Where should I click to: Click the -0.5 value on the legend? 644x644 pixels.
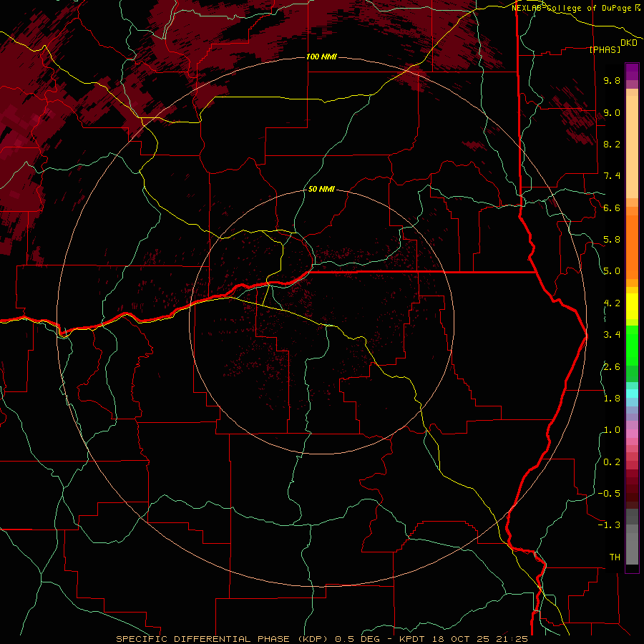click(609, 494)
